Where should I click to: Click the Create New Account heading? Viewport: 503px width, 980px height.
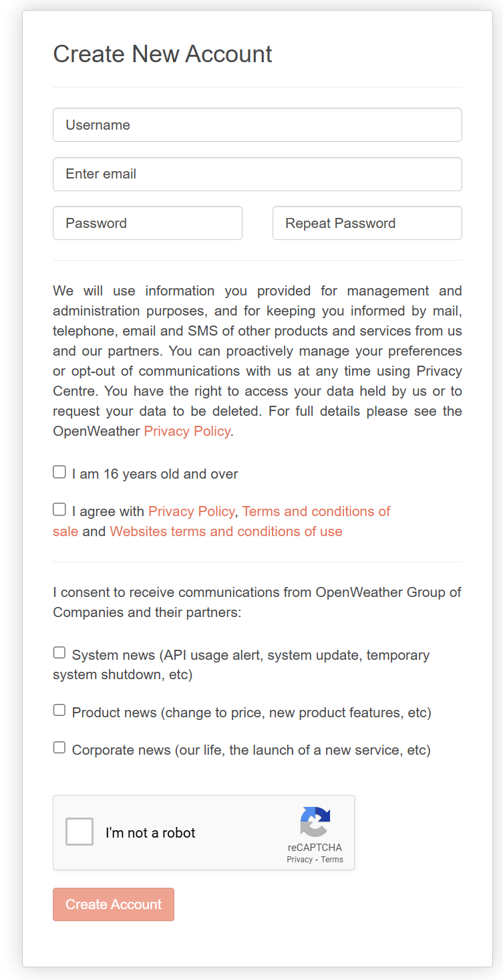coord(162,54)
